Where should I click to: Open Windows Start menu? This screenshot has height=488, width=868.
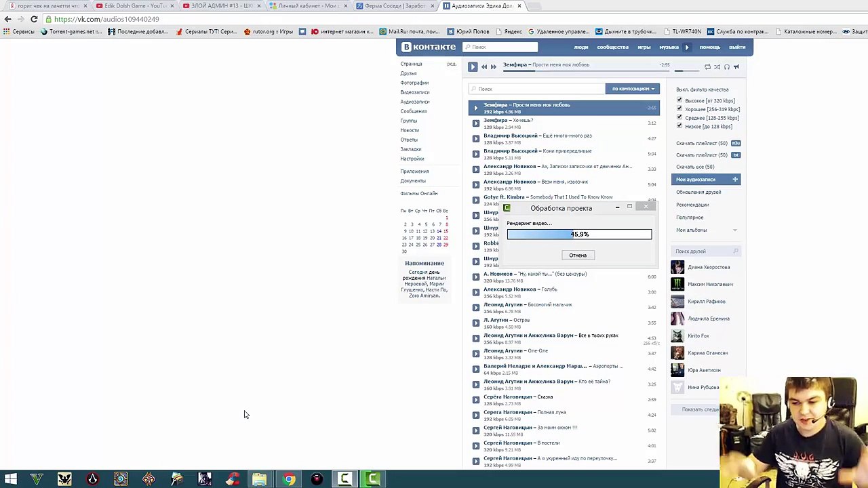pos(11,479)
